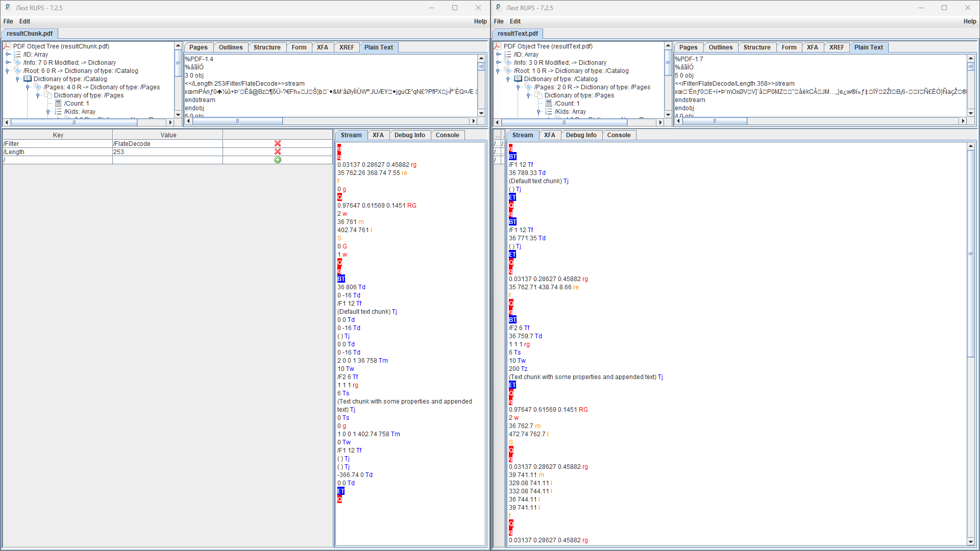
Task: Open the Help menu in the right window
Action: pyautogui.click(x=969, y=21)
